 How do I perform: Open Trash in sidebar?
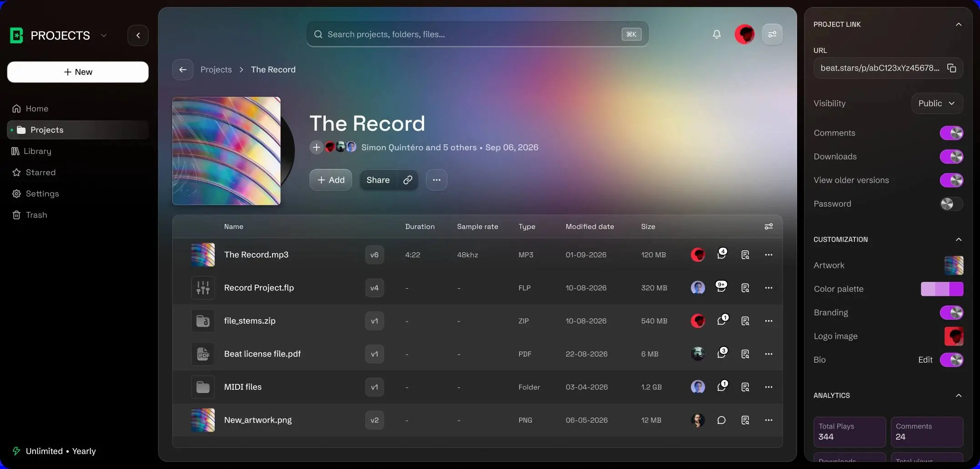[30, 215]
